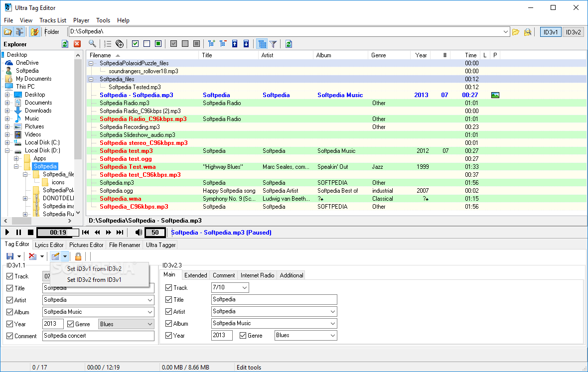Skip to the previous track

(86, 232)
